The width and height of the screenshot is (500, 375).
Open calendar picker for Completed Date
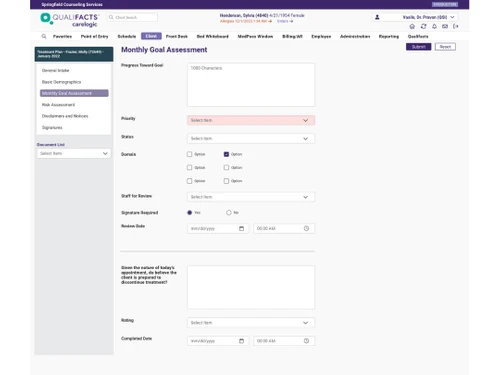click(x=242, y=341)
